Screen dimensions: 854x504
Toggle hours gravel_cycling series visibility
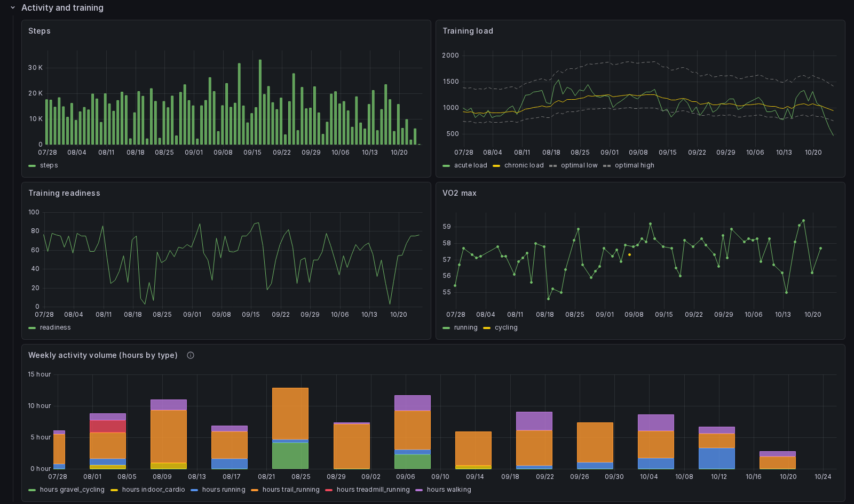(72, 490)
